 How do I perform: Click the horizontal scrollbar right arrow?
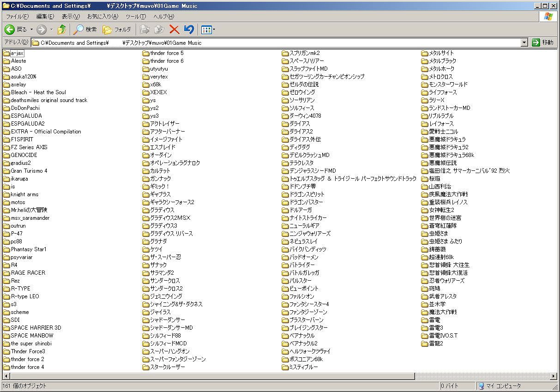click(x=554, y=376)
